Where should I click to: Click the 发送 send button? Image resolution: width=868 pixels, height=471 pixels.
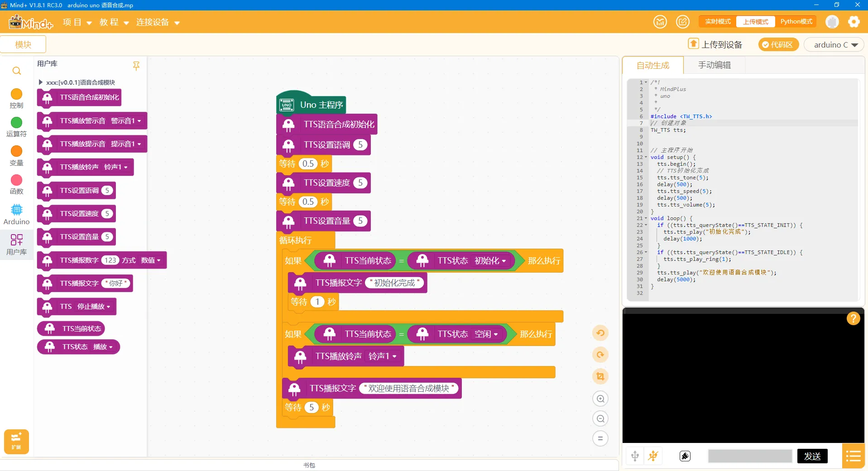[x=812, y=456]
